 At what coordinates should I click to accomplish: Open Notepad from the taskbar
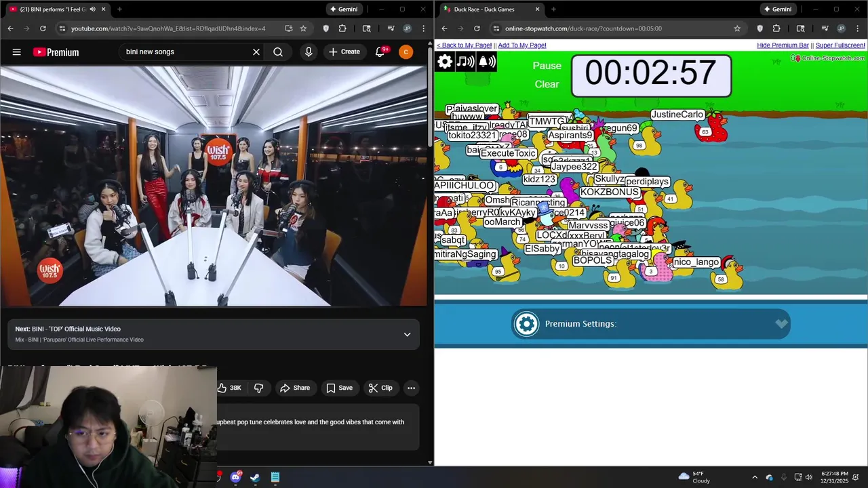[275, 477]
